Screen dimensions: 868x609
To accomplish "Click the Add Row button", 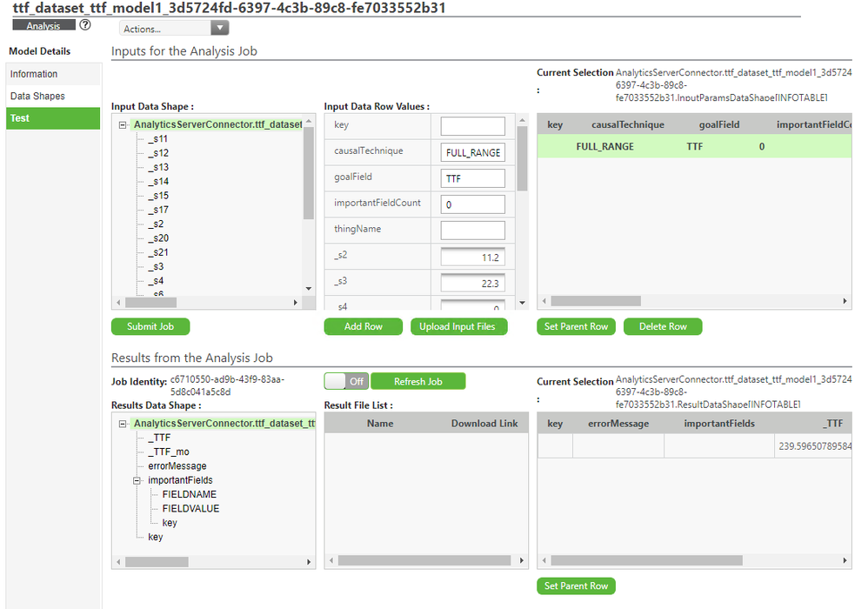I will tap(363, 326).
